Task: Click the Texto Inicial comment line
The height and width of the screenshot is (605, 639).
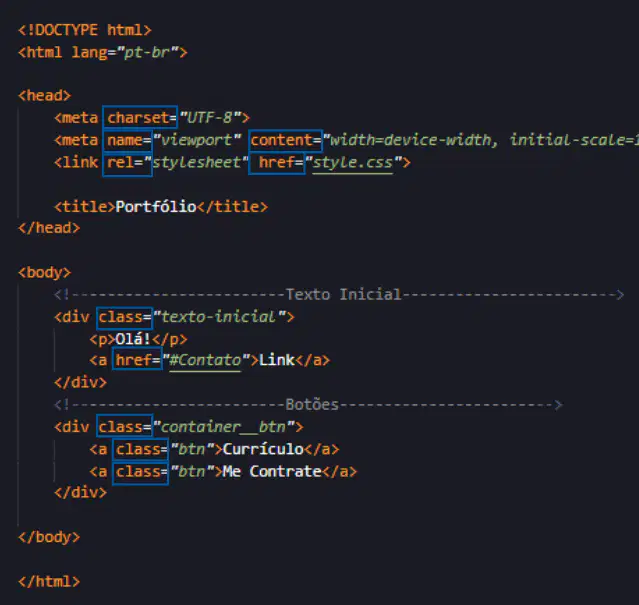Action: click(x=339, y=295)
